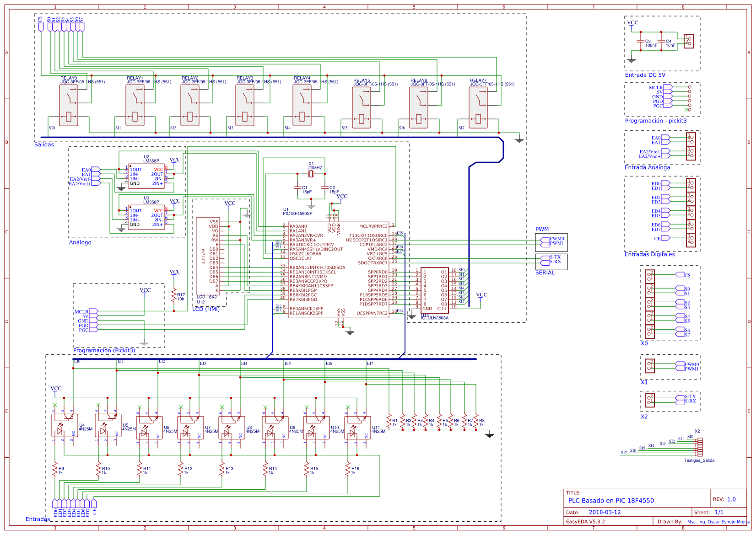The height and width of the screenshot is (535, 756).
Task: Select the U2 LM358P op-amp chip
Action: click(x=146, y=177)
